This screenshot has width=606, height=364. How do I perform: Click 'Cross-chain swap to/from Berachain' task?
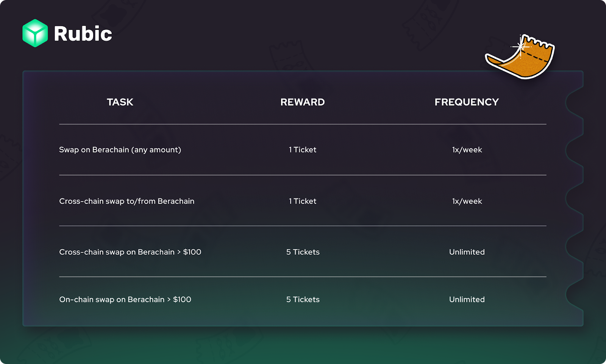click(127, 201)
